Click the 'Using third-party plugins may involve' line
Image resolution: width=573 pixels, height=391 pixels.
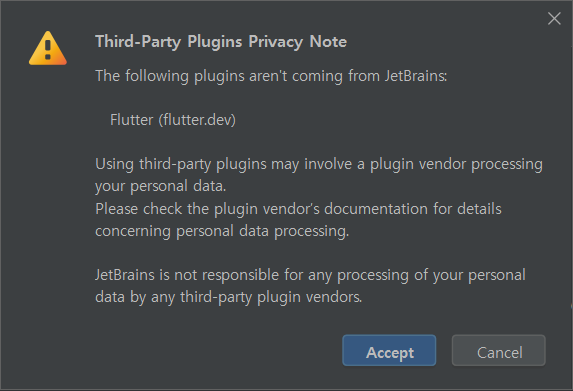[319, 164]
